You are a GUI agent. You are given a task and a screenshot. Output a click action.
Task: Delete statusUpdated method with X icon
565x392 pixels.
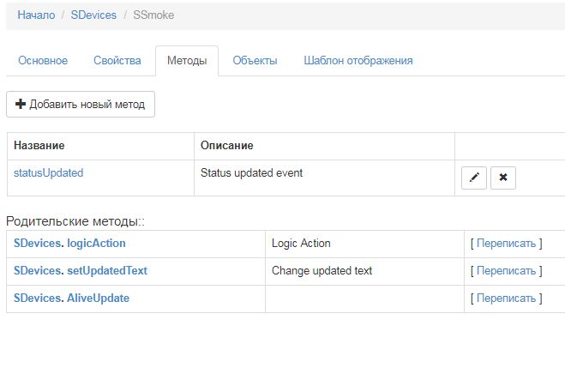(503, 178)
